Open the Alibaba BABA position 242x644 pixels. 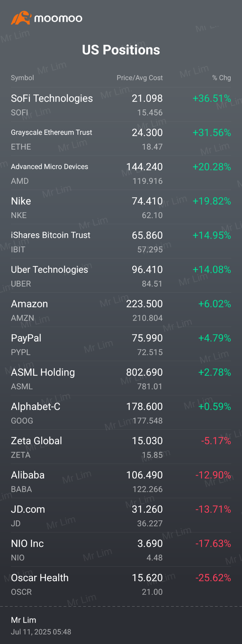pos(121,482)
